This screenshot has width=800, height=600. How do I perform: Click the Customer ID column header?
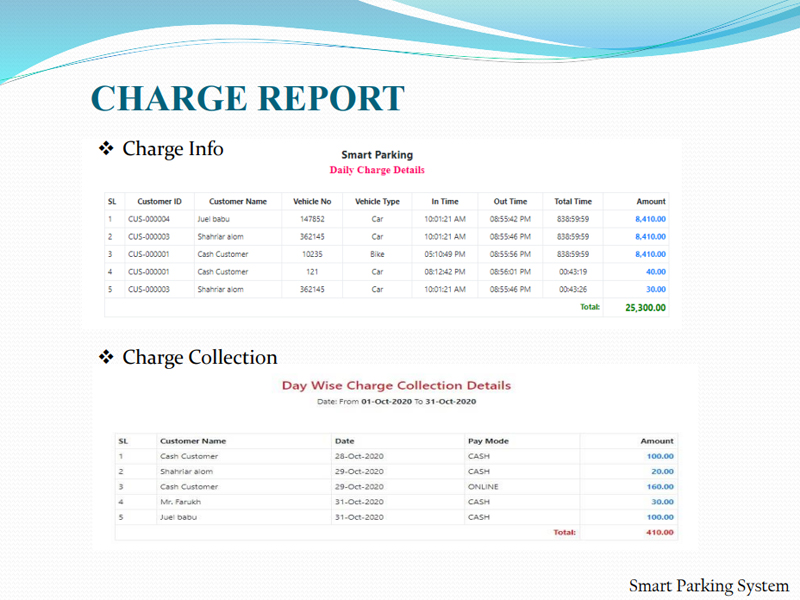point(159,201)
